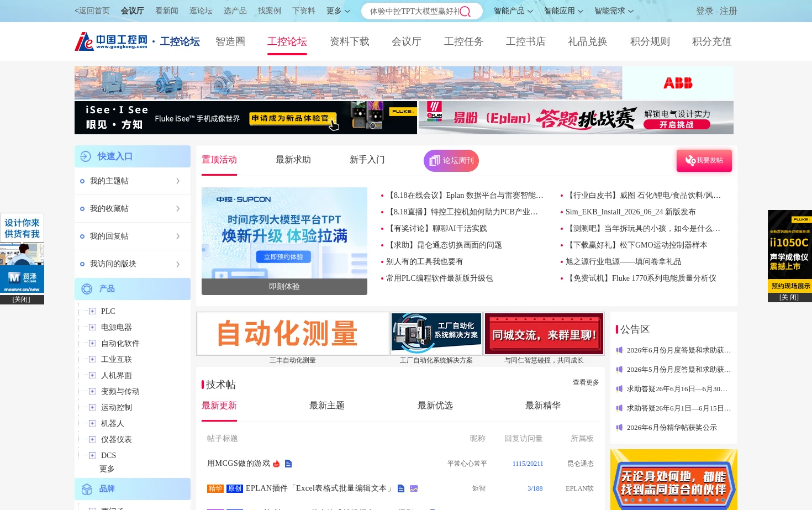Click the SUPCON TPT banner image
The width and height of the screenshot is (812, 510).
(284, 241)
